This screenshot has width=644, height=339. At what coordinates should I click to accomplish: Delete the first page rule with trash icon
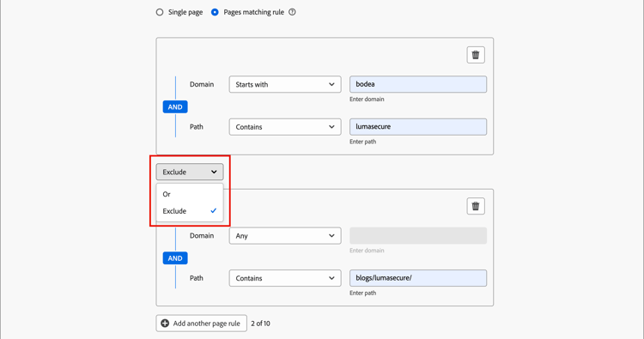pyautogui.click(x=476, y=55)
